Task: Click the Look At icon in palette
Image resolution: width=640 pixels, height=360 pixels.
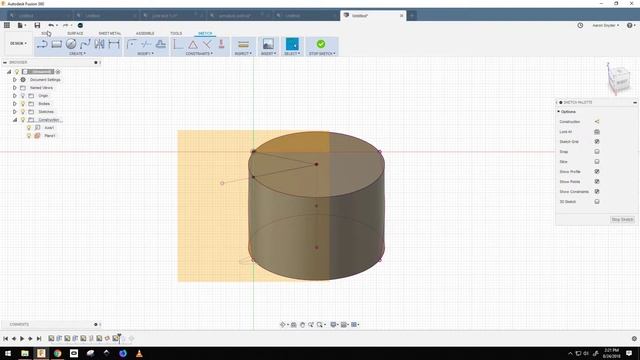Action: (597, 132)
